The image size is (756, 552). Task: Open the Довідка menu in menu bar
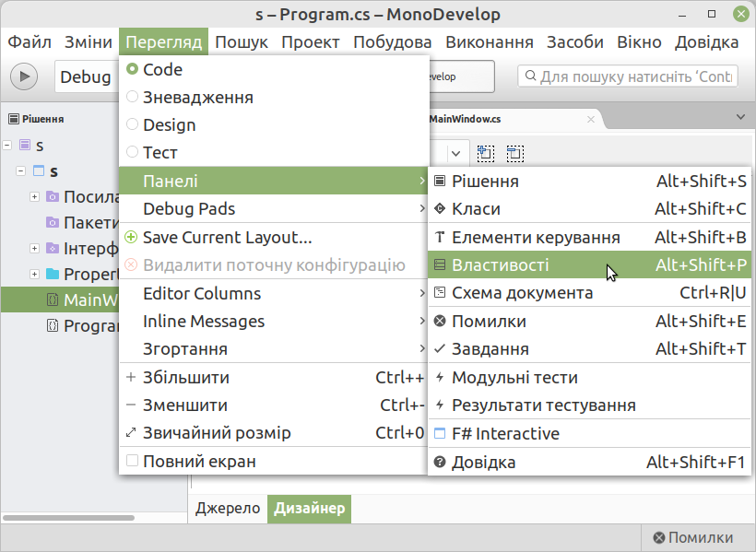tap(707, 42)
